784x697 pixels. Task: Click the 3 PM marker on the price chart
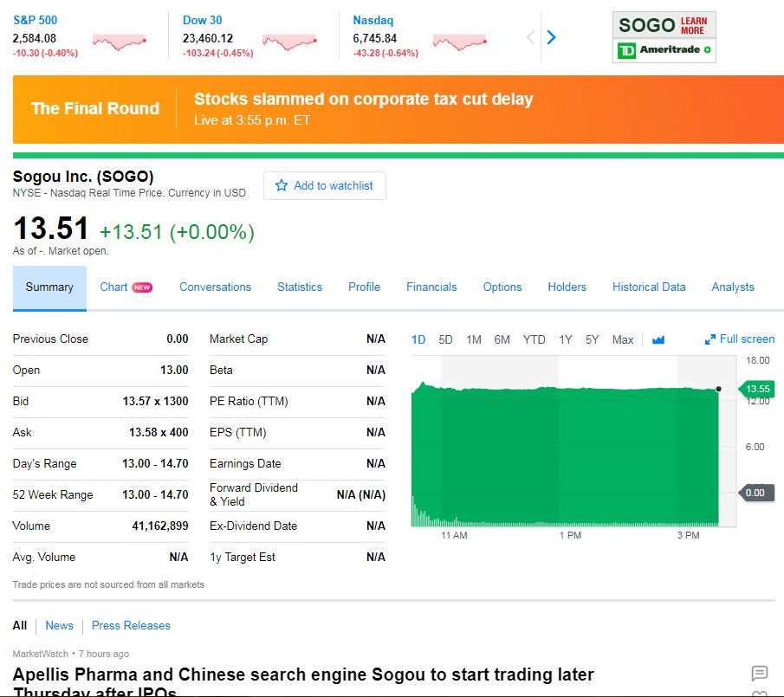(x=689, y=536)
